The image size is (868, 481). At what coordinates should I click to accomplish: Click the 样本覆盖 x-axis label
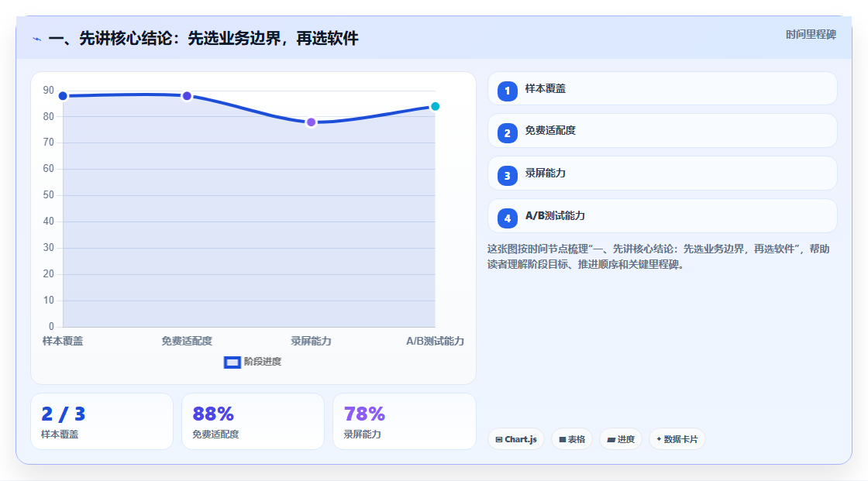click(x=63, y=341)
